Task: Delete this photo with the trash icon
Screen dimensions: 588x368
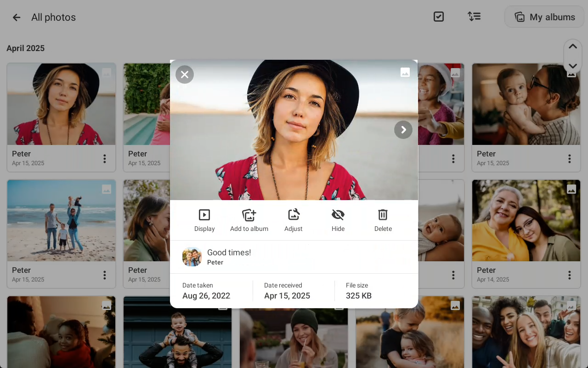Action: point(383,220)
